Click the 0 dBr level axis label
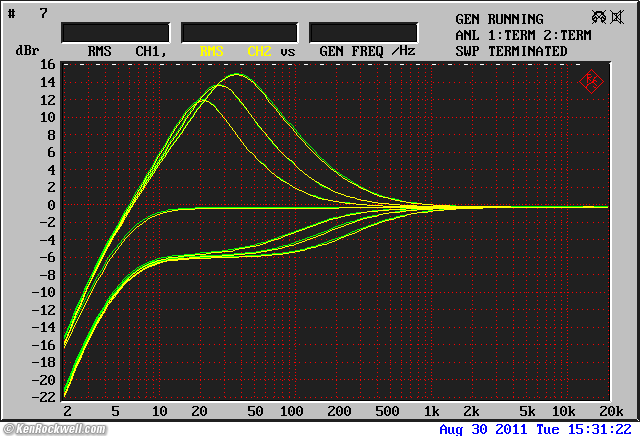This screenshot has height=436, width=640. coord(47,206)
